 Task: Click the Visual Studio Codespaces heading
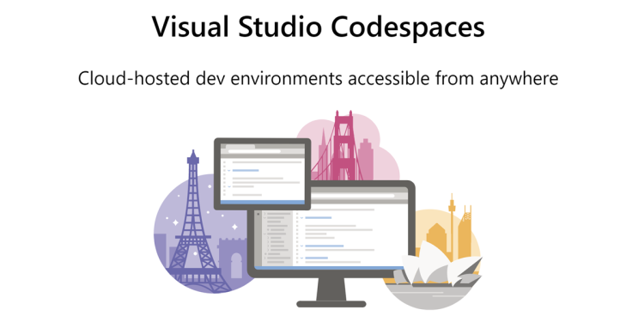pyautogui.click(x=319, y=28)
